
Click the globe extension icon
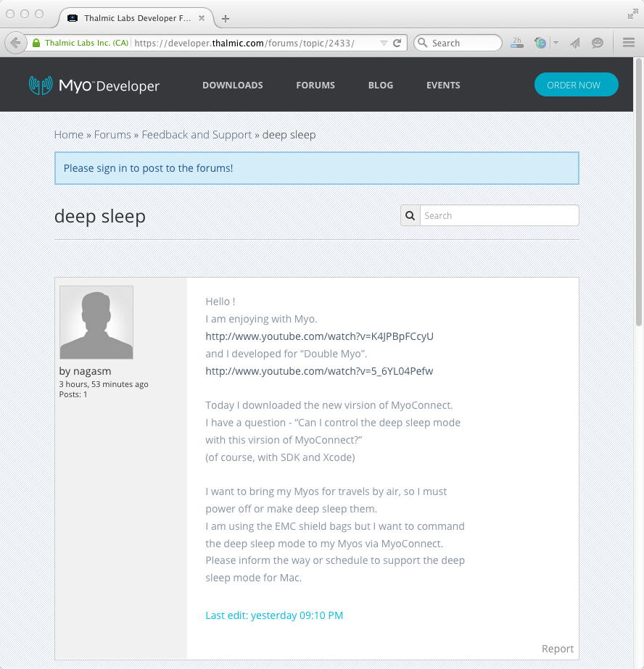540,43
